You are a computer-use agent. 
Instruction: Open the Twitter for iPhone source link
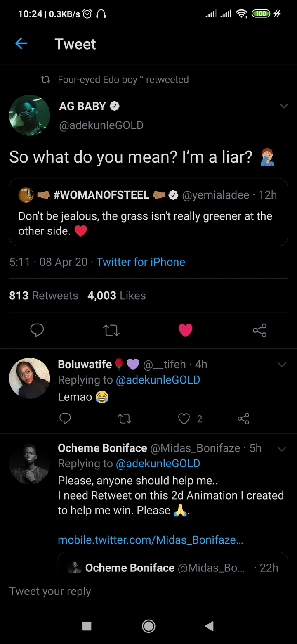141,262
